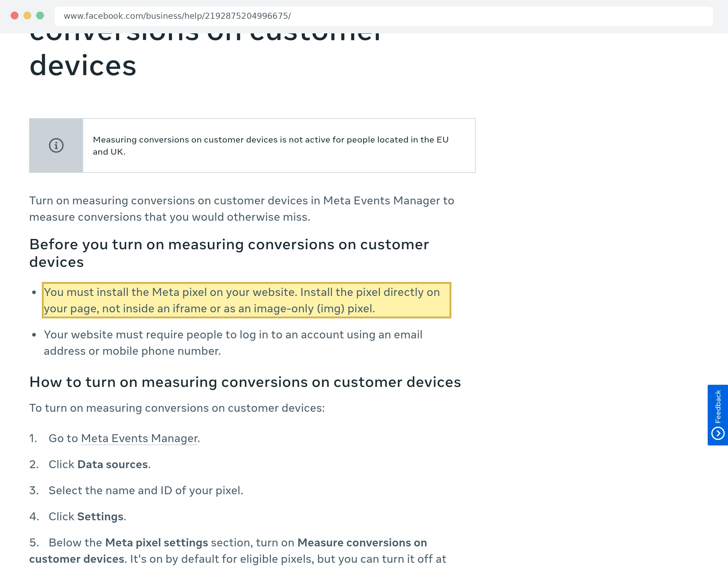Click the bold 'Data sources' step text
This screenshot has width=728, height=567.
click(113, 464)
